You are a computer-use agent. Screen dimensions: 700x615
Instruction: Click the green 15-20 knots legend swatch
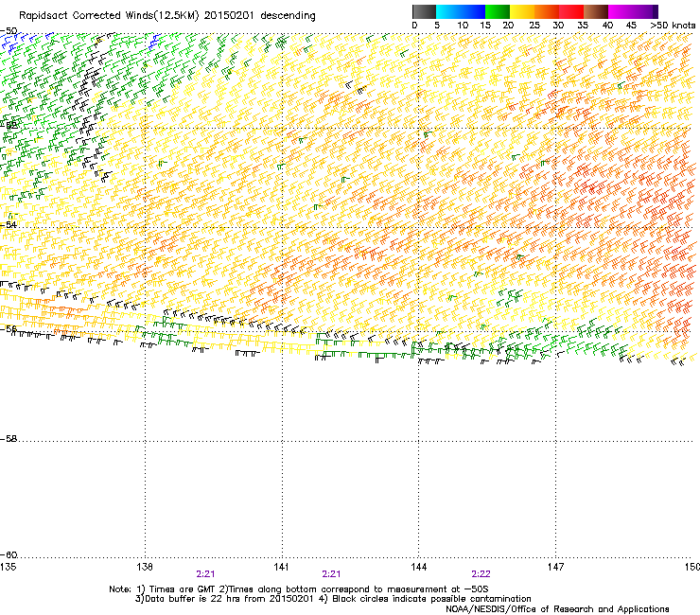point(498,11)
